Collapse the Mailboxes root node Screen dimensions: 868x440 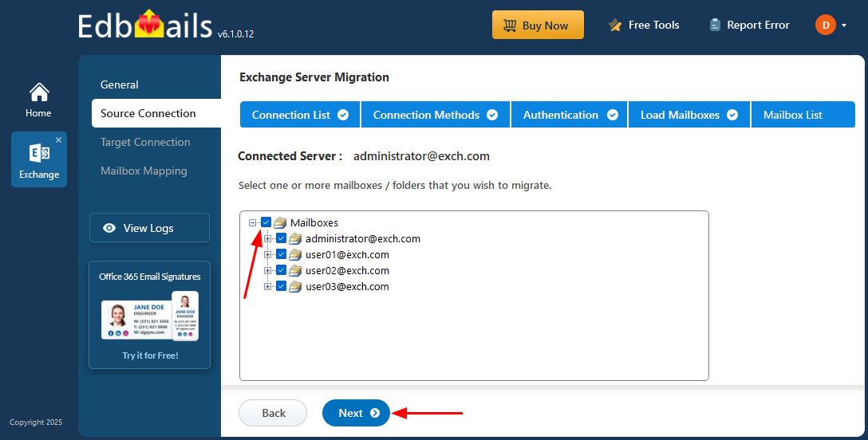[x=252, y=222]
